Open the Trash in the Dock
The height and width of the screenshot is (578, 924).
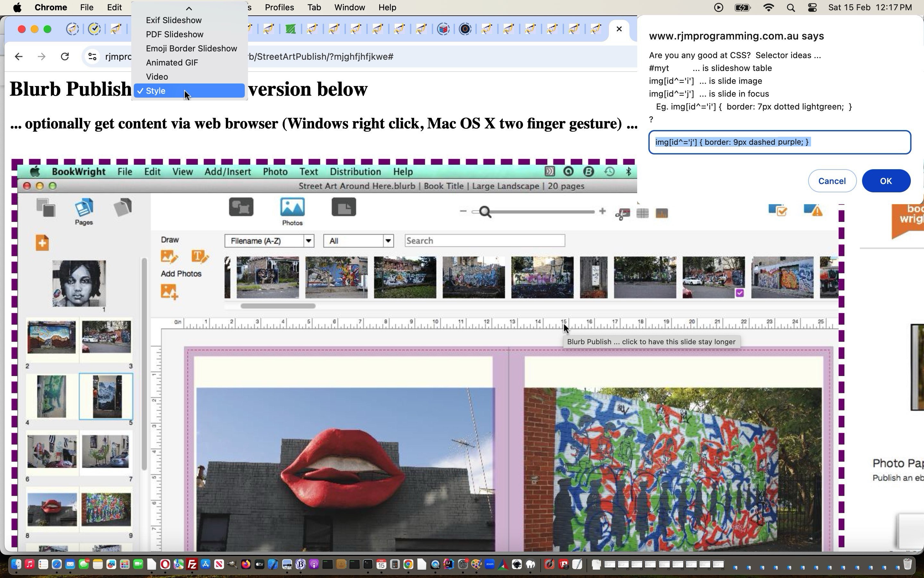tap(908, 564)
